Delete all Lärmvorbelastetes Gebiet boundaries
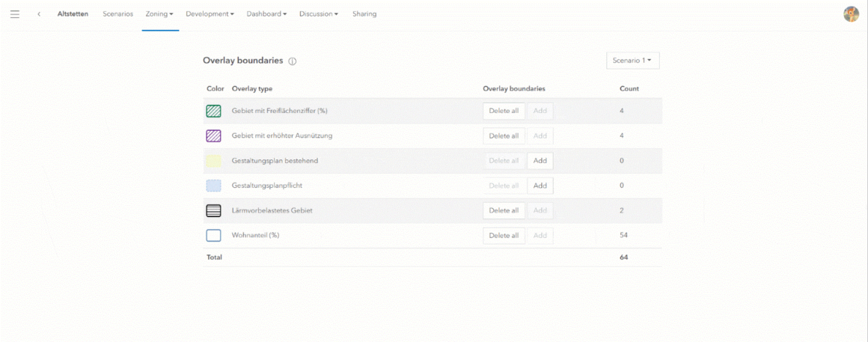 [x=504, y=210]
